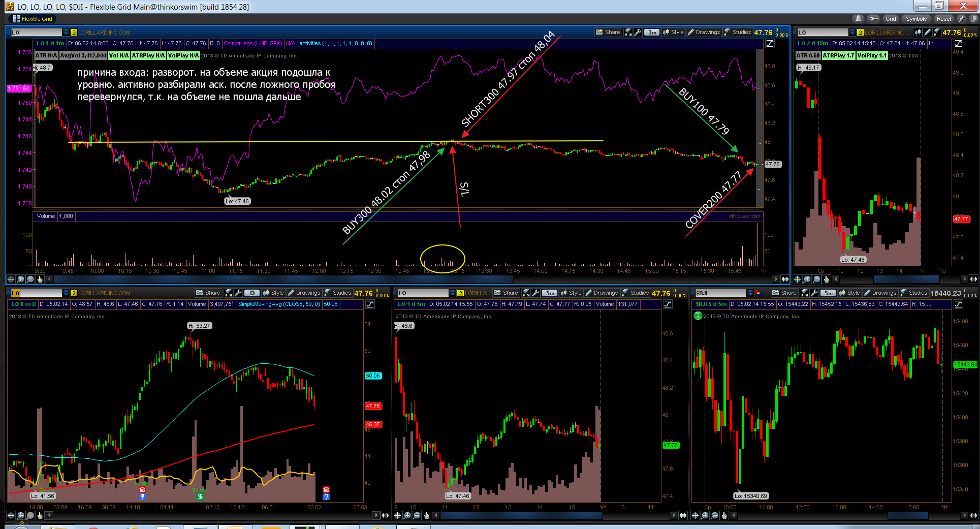
Task: Select crosshair pan tool under top chart
Action: click(11, 279)
